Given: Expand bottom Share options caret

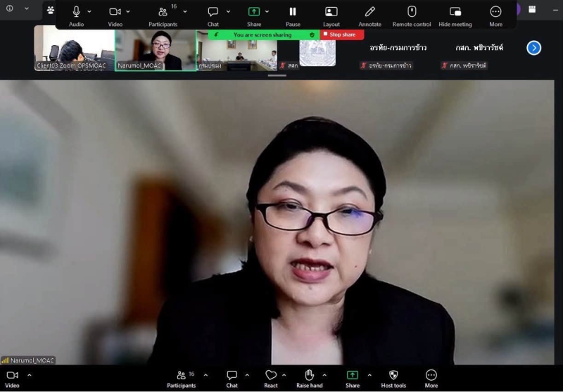Looking at the screenshot, I should pos(369,375).
